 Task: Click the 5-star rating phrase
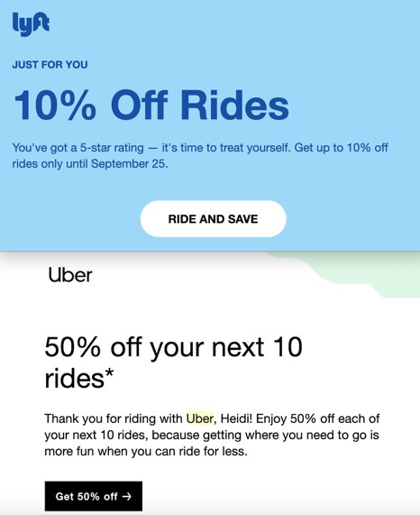click(112, 148)
